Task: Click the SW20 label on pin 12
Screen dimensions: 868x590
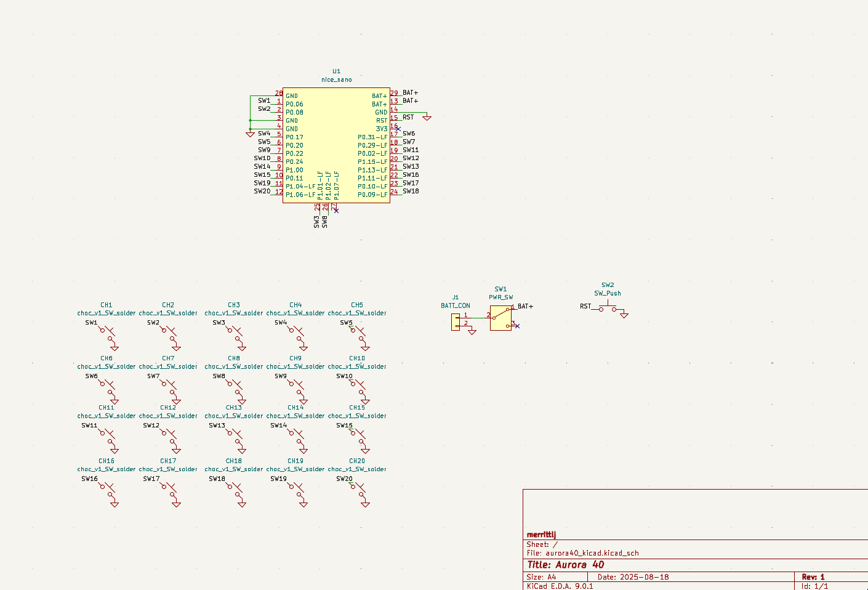Action: point(262,191)
